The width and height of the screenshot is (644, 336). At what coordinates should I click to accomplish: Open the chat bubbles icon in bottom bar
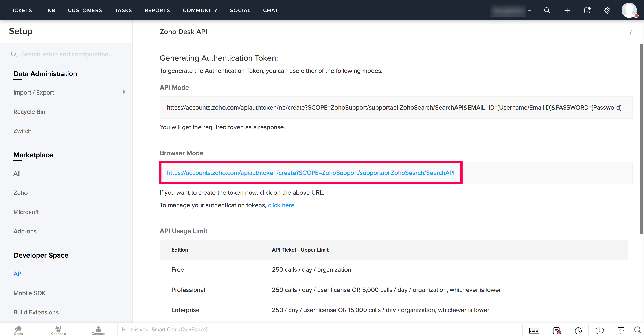[x=600, y=330]
